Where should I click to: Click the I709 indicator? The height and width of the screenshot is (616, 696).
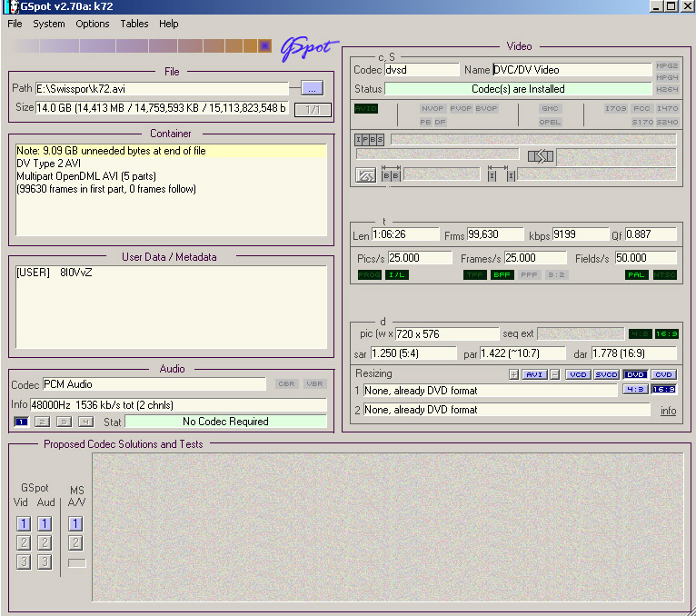[616, 108]
